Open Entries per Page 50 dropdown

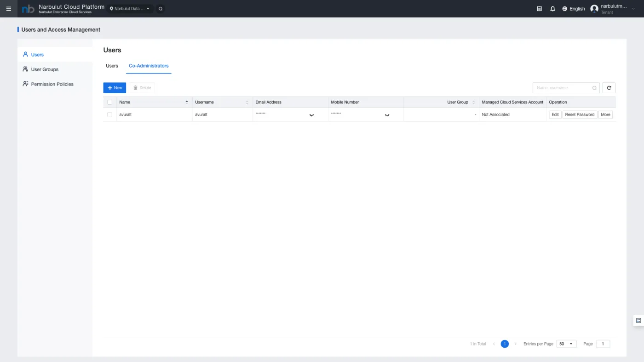(x=566, y=344)
